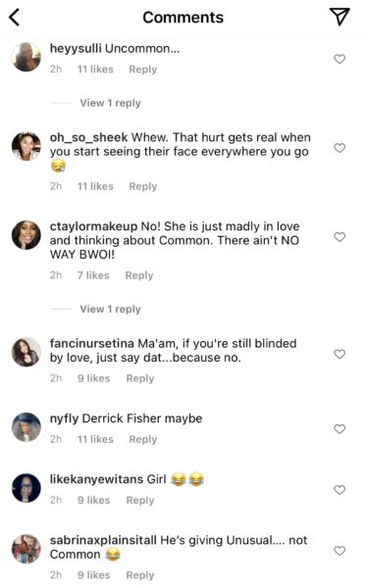Heart the likekanyewitans Girl comment
The width and height of the screenshot is (366, 588).
point(340,490)
